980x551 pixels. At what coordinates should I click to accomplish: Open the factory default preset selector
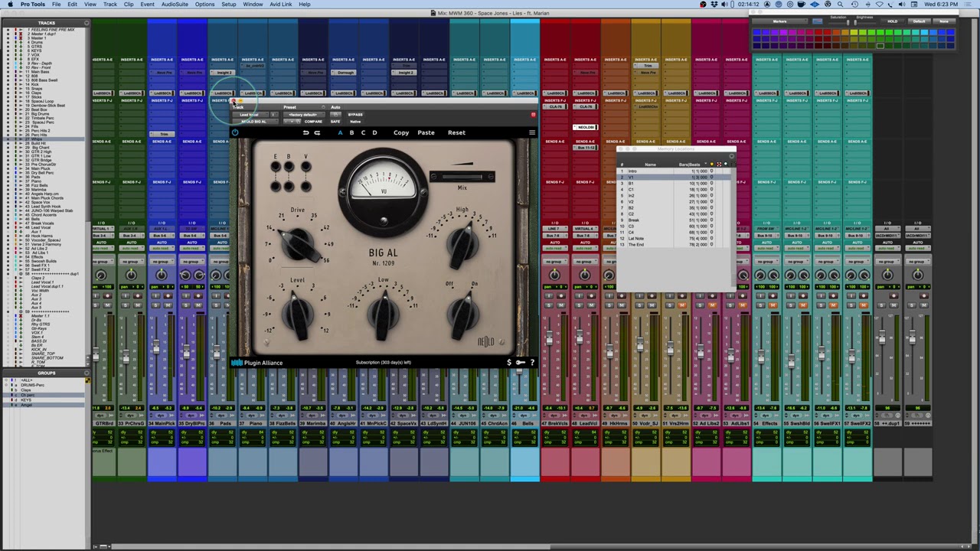pyautogui.click(x=302, y=115)
